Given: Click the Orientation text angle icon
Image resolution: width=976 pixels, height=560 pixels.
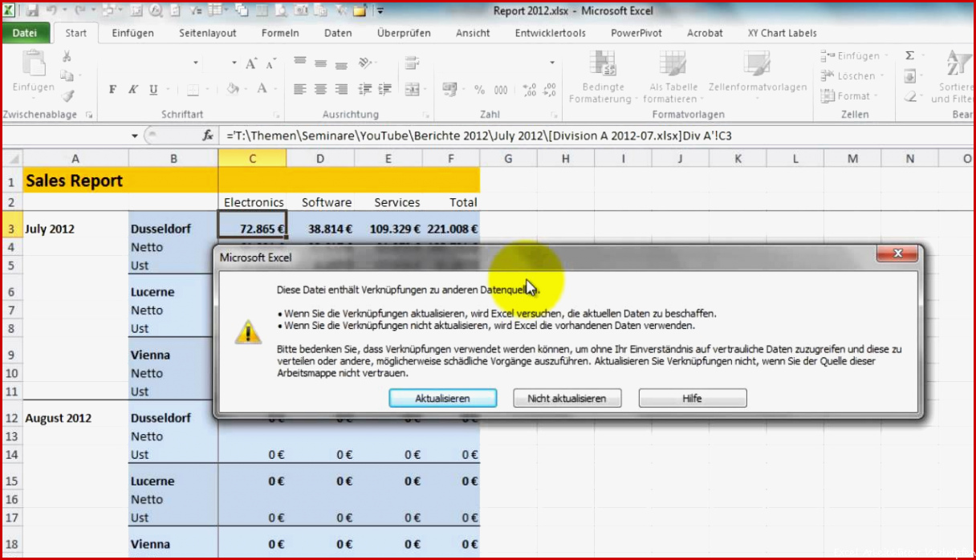Looking at the screenshot, I should pos(366,63).
